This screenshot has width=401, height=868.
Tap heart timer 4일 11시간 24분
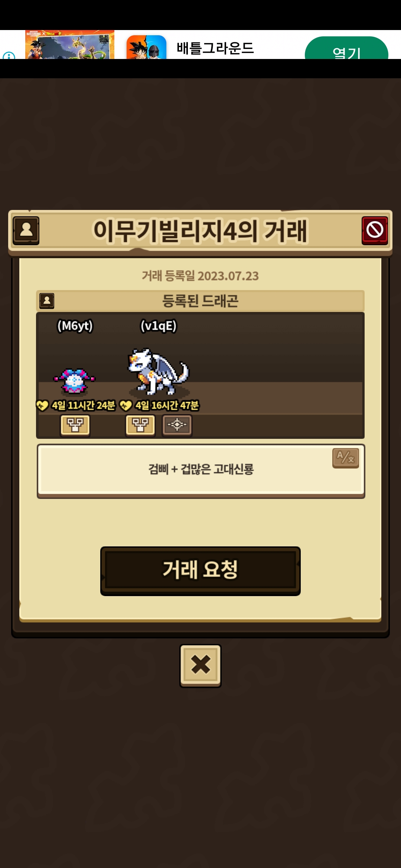(x=76, y=405)
